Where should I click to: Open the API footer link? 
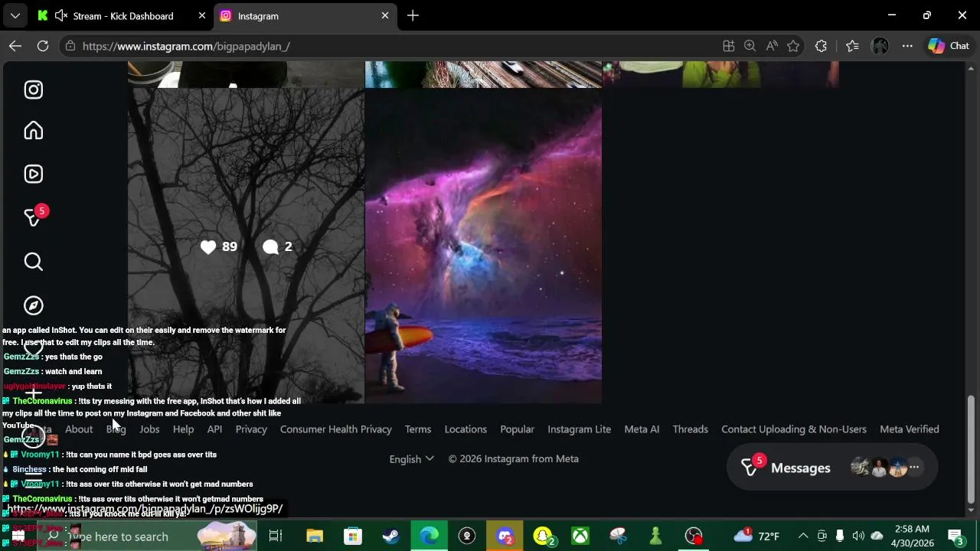click(214, 429)
